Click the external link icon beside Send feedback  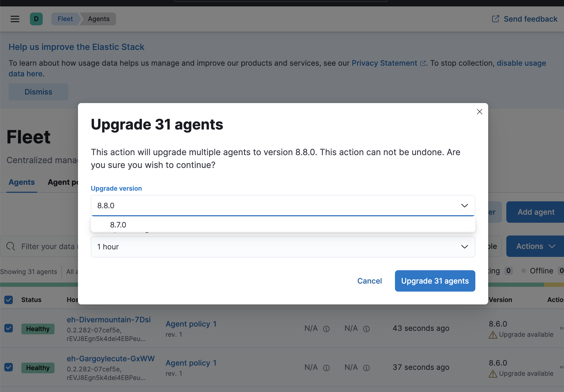(x=496, y=18)
